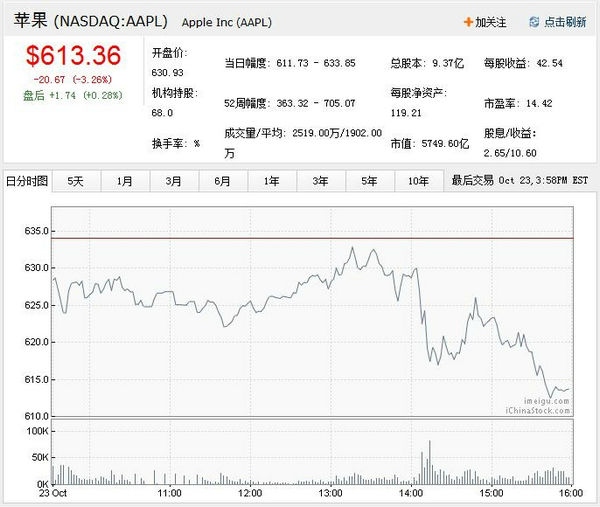Click the Apple Inc (AAPL) subtitle

tap(227, 22)
